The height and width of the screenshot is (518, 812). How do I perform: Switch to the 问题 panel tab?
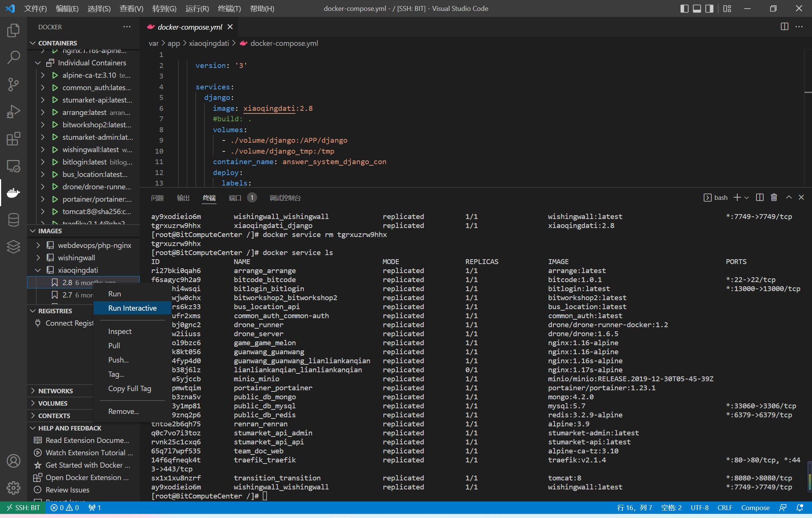pyautogui.click(x=157, y=198)
